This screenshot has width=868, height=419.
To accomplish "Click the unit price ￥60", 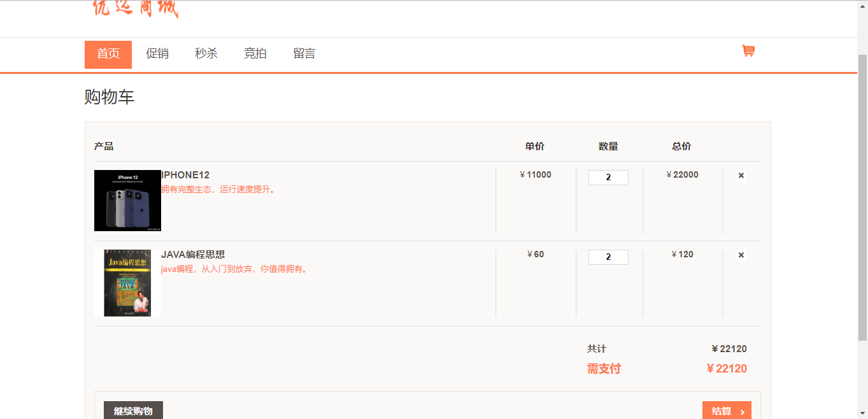I will 536,255.
